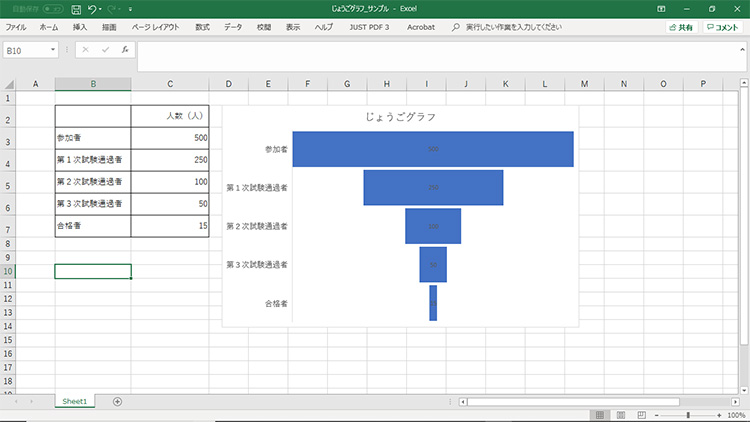
Task: Select the Sheet1 worksheet tab
Action: pos(75,401)
